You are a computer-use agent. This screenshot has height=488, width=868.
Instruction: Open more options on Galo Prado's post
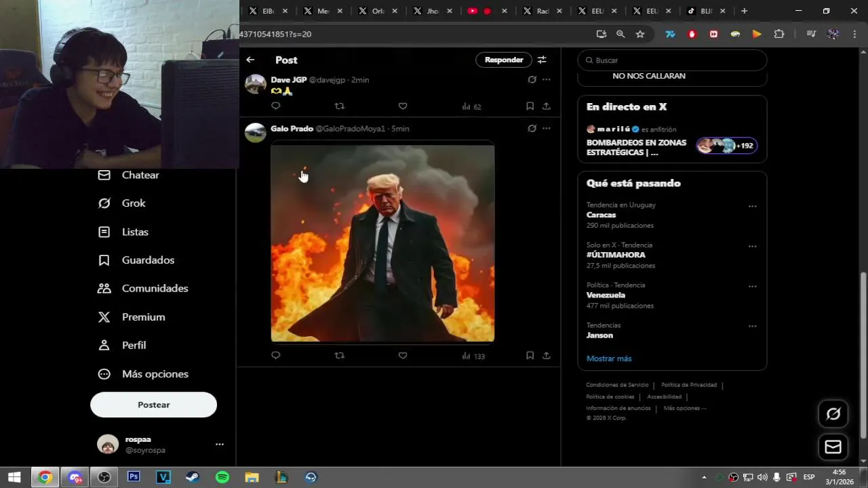tap(547, 129)
